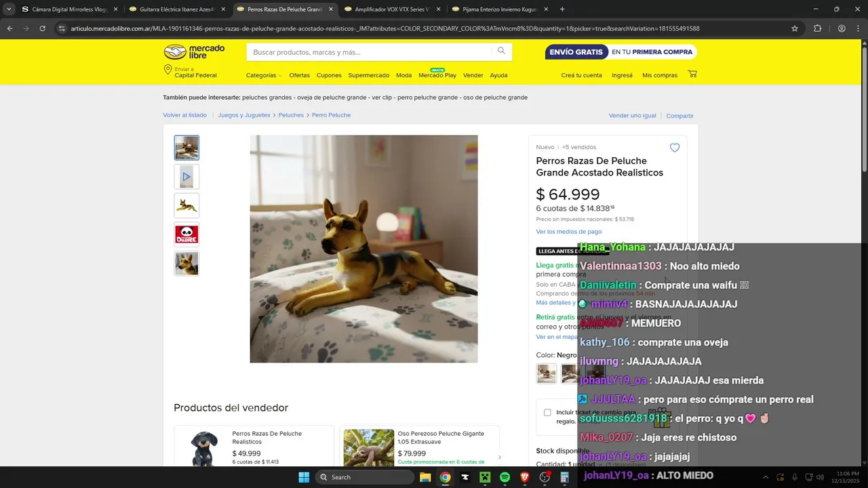Reload the page in the browser
Screen dimensions: 868x488
click(x=42, y=28)
